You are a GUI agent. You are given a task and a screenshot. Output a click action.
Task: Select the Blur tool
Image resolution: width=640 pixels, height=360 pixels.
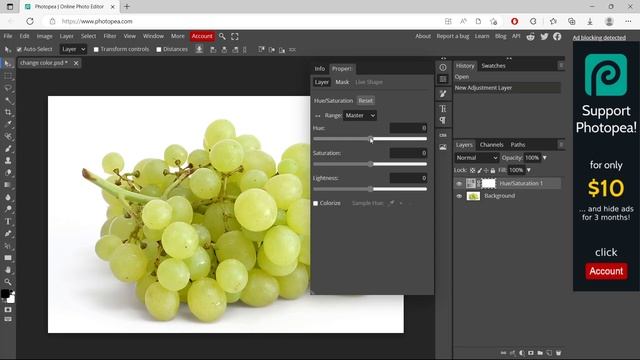(8, 197)
